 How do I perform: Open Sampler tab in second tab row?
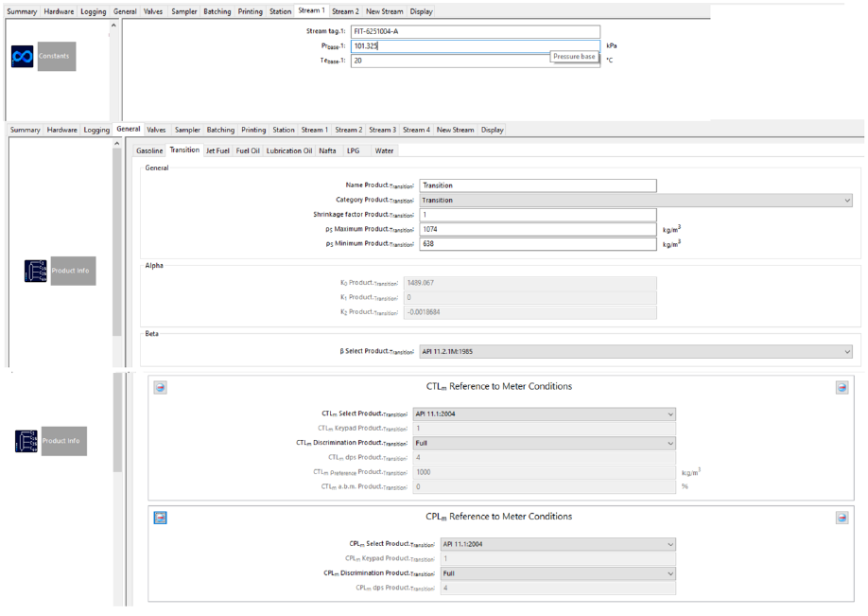click(187, 130)
